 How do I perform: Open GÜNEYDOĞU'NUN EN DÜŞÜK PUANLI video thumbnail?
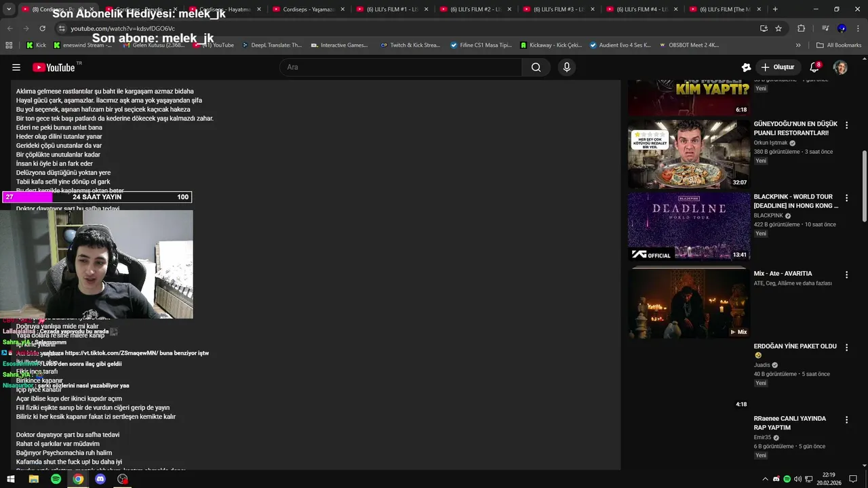[x=689, y=155]
